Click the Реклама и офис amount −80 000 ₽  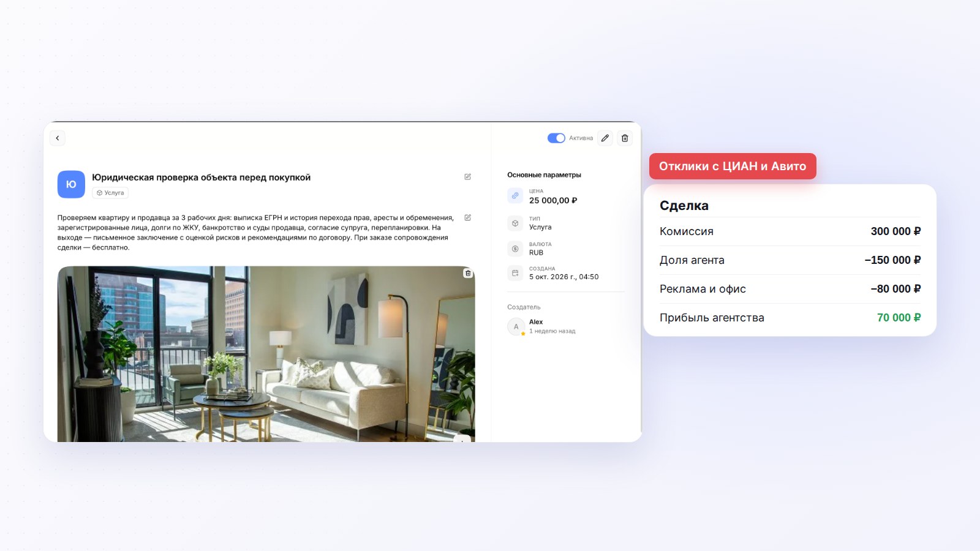click(895, 289)
